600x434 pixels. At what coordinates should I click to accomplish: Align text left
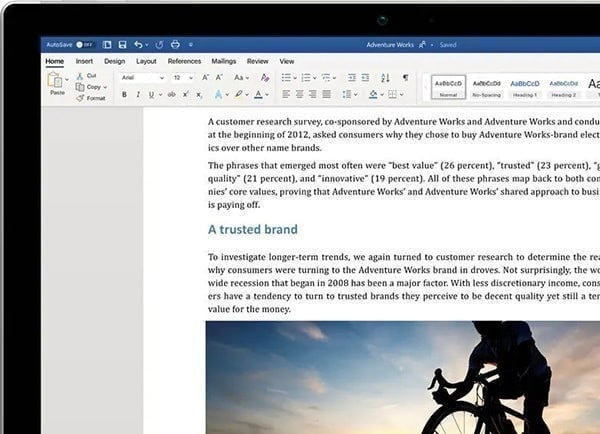pos(286,94)
